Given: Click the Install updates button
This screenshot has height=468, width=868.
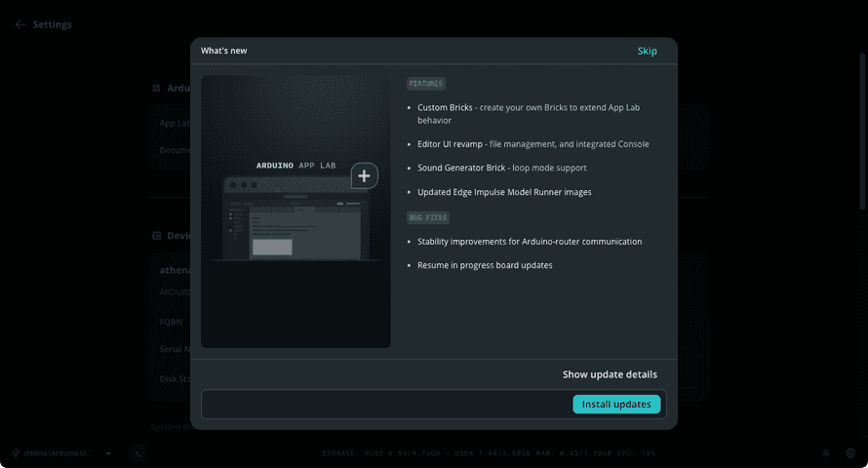Looking at the screenshot, I should [x=616, y=405].
